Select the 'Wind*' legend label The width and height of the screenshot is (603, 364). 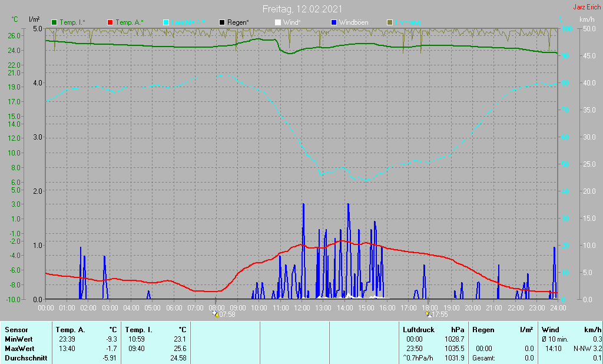point(292,23)
